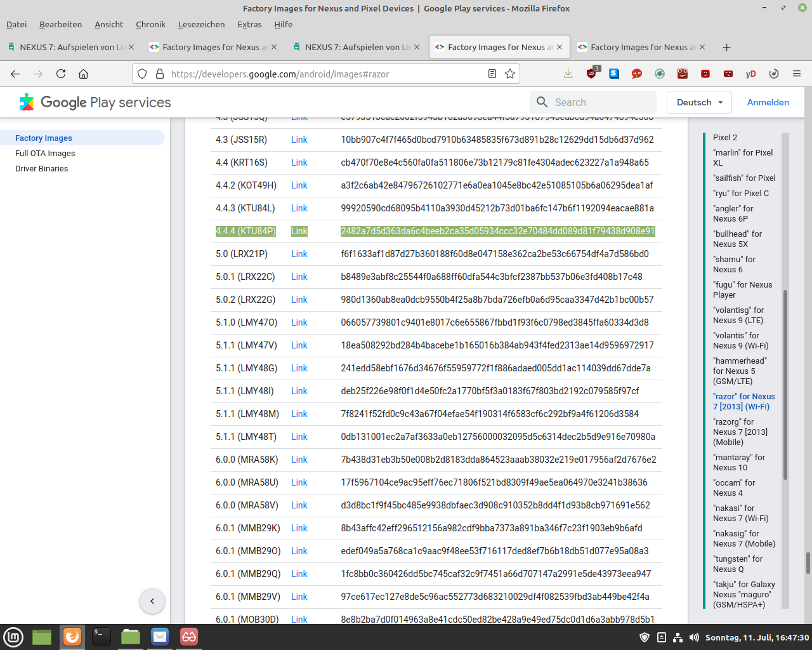Click the blue S extension icon
This screenshot has width=812, height=650.
pyautogui.click(x=614, y=74)
